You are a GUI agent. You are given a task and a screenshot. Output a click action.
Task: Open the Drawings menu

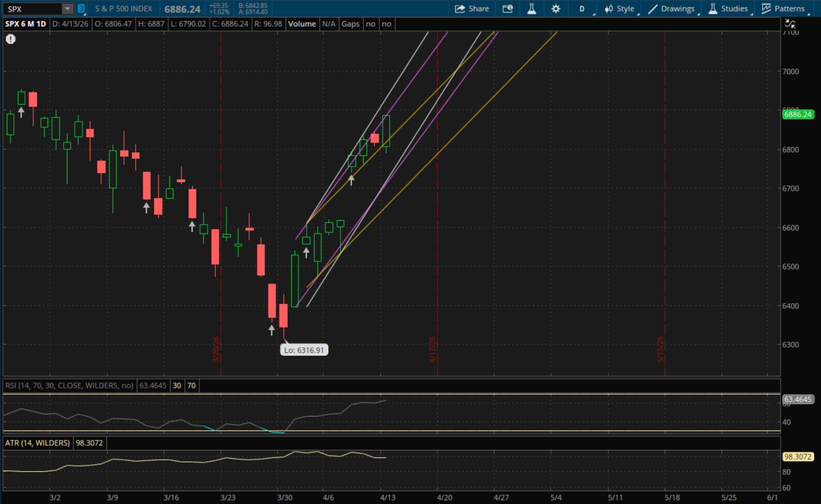[672, 9]
